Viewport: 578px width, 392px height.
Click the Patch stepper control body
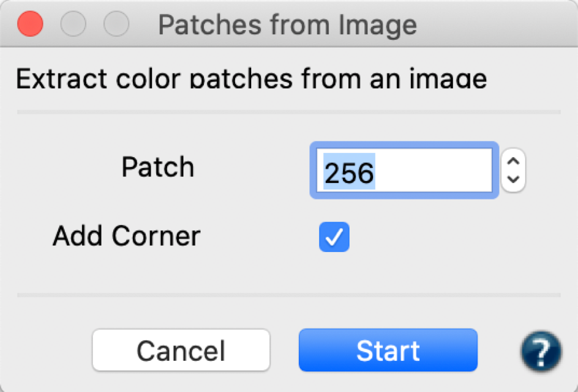(x=513, y=170)
